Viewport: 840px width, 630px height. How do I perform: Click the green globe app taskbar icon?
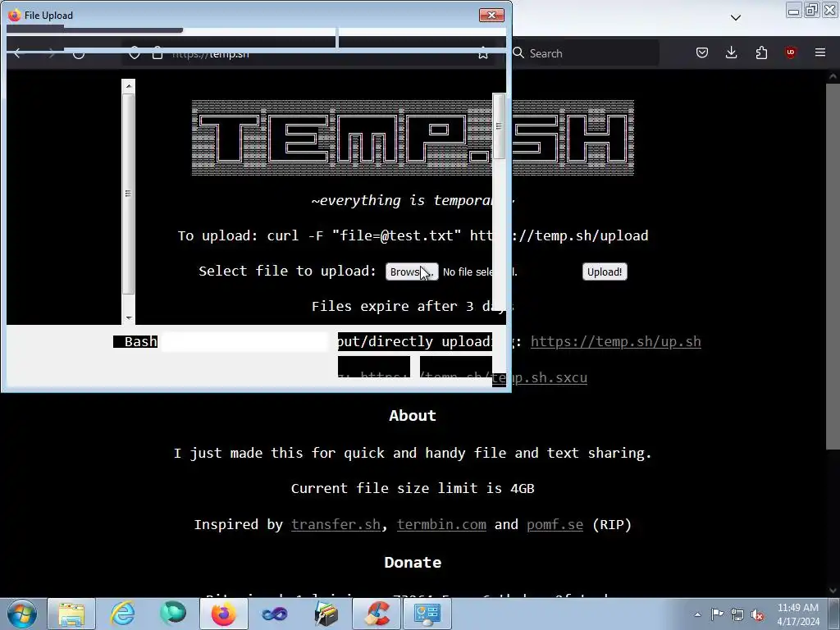pos(172,614)
